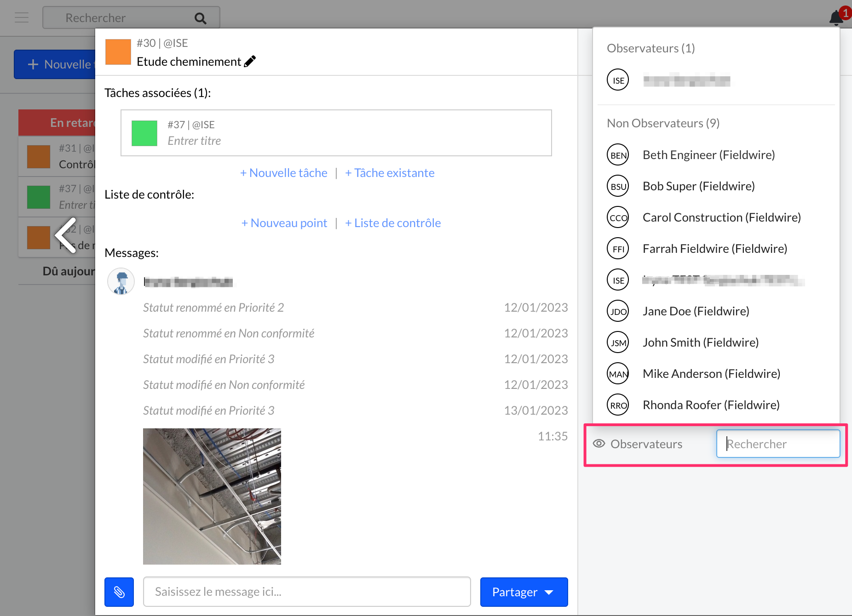Click the + Liste de contrôle link
The width and height of the screenshot is (852, 616).
pos(393,223)
